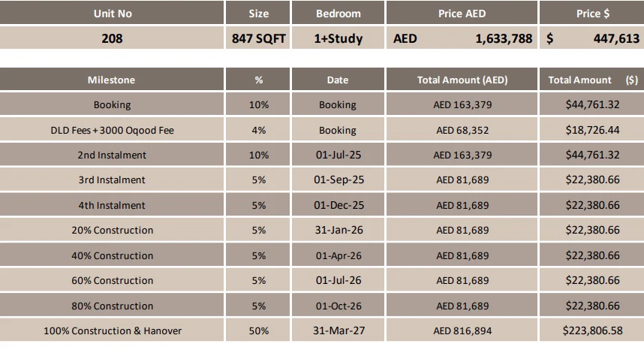Image resolution: width=644 pixels, height=350 pixels.
Task: Click the Total Amount (AED) header
Action: click(x=462, y=80)
